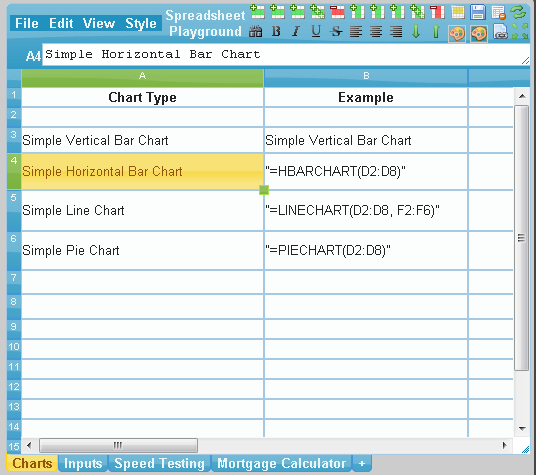536x475 pixels.
Task: Toggle underline formatting
Action: point(316,32)
